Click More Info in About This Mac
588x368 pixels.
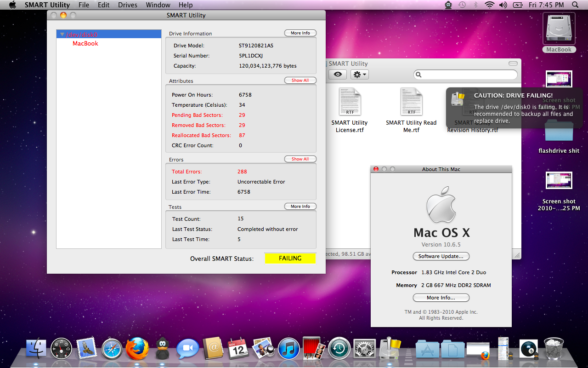[x=441, y=298]
